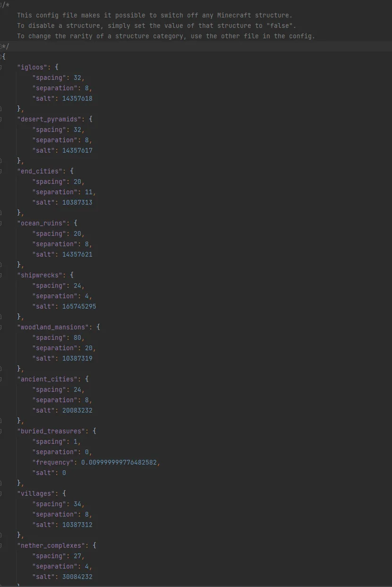The width and height of the screenshot is (392, 587).
Task: Collapse the header comment block fold marker
Action: pos(1,5)
